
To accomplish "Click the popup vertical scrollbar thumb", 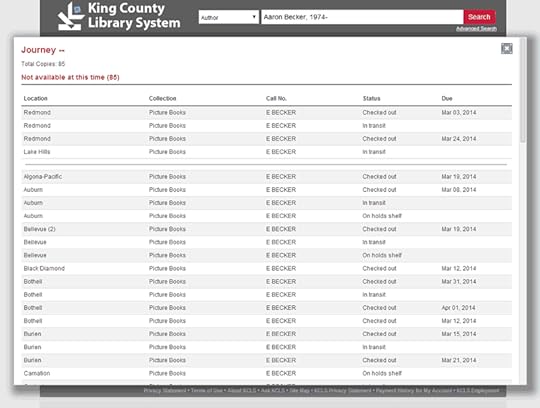I will [x=523, y=90].
